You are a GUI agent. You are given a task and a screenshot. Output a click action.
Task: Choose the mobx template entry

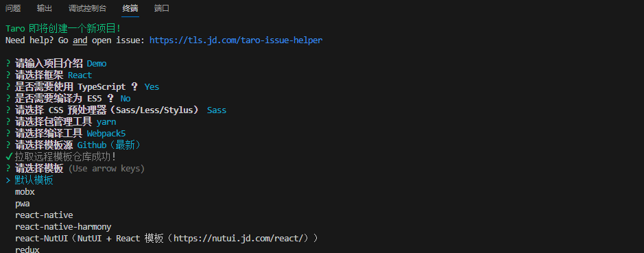click(x=25, y=192)
